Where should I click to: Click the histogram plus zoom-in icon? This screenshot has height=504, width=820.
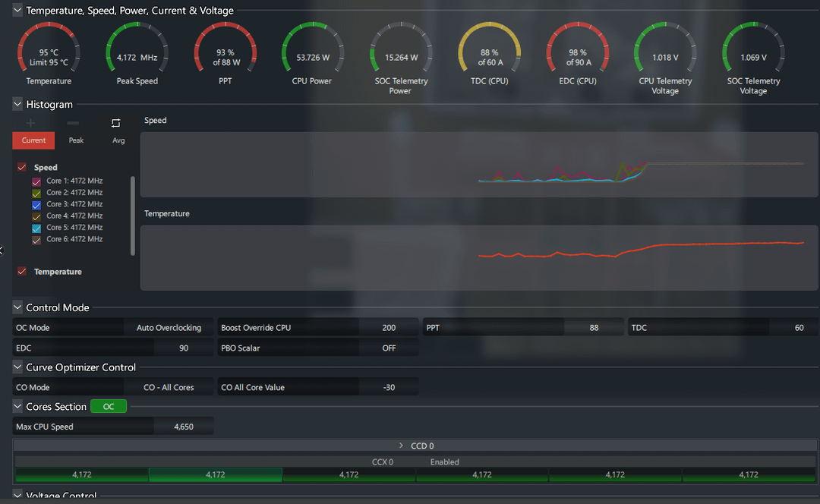(x=30, y=123)
